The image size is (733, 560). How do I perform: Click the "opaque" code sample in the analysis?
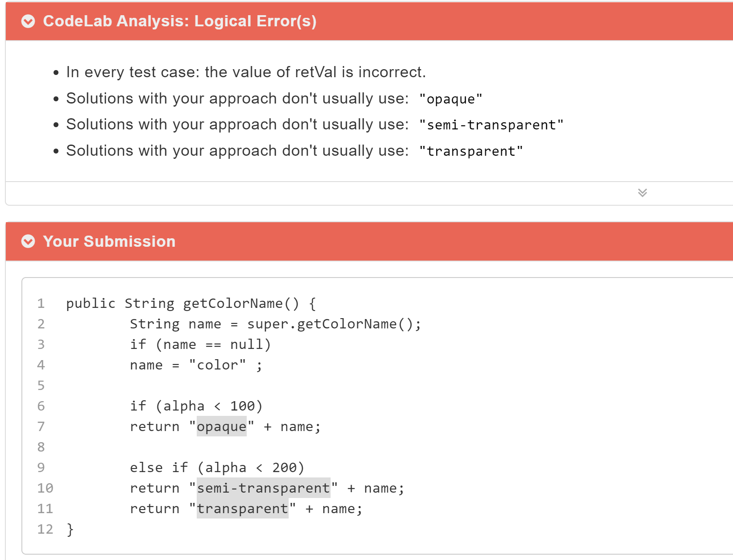click(451, 99)
